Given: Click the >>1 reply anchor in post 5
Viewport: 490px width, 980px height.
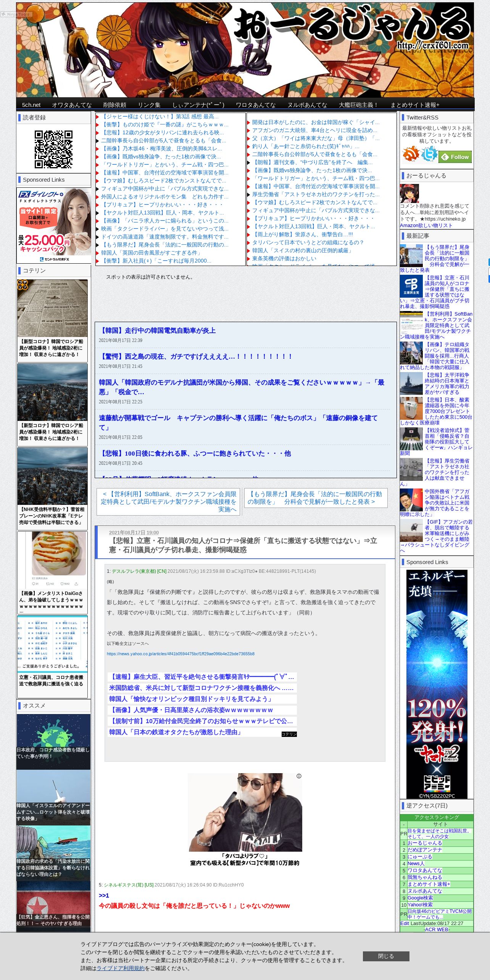Looking at the screenshot, I should [x=104, y=895].
